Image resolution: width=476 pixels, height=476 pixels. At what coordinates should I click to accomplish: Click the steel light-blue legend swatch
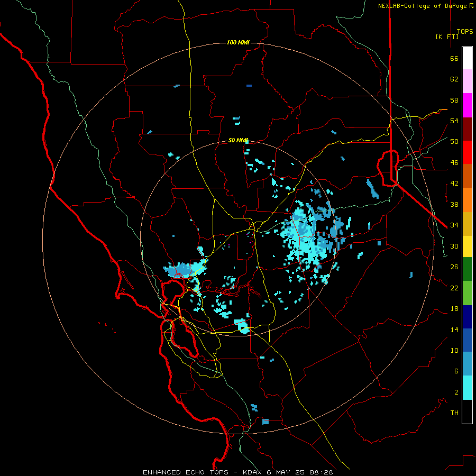tap(467, 364)
